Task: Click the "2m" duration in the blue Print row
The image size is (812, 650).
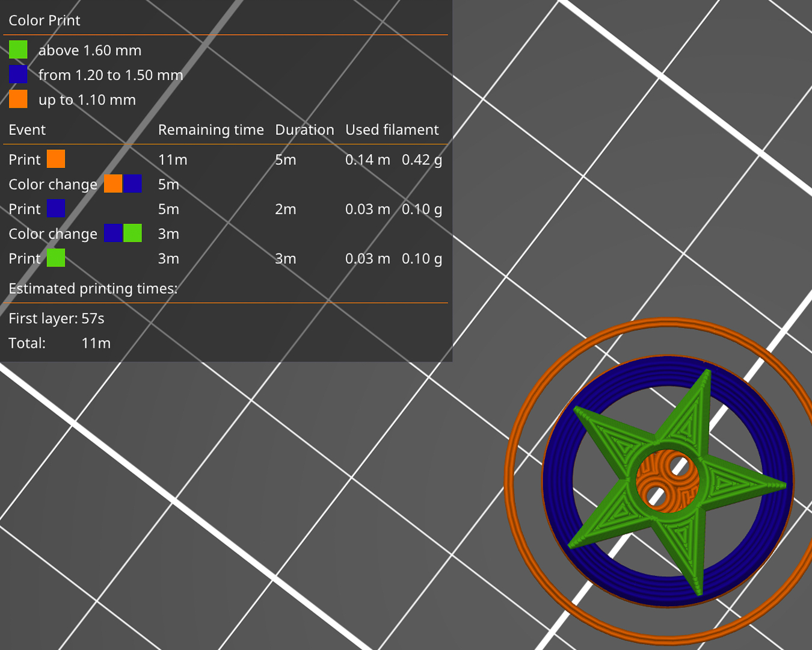Action: [286, 209]
